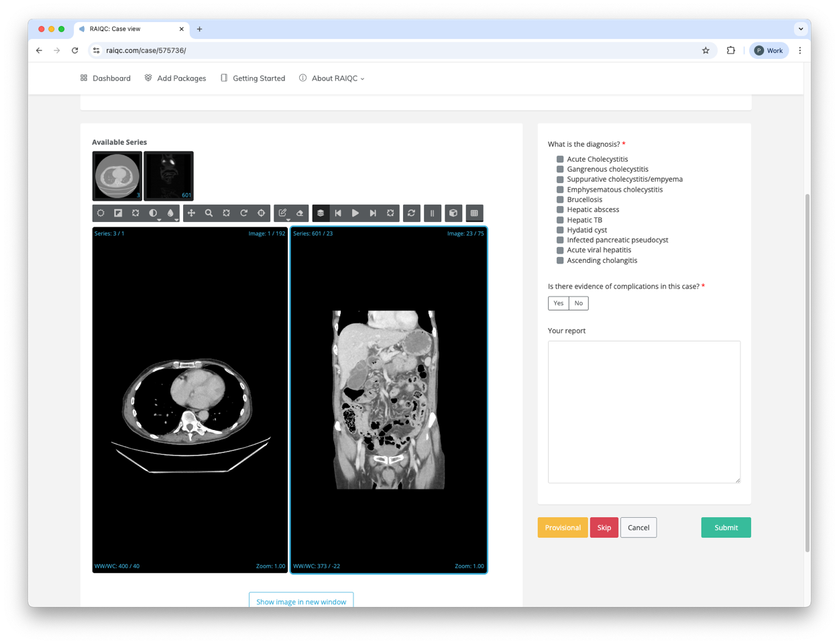Screen dimensions: 839x644
Task: Open the contrast/invert tool dropdown arrow
Action: (159, 219)
